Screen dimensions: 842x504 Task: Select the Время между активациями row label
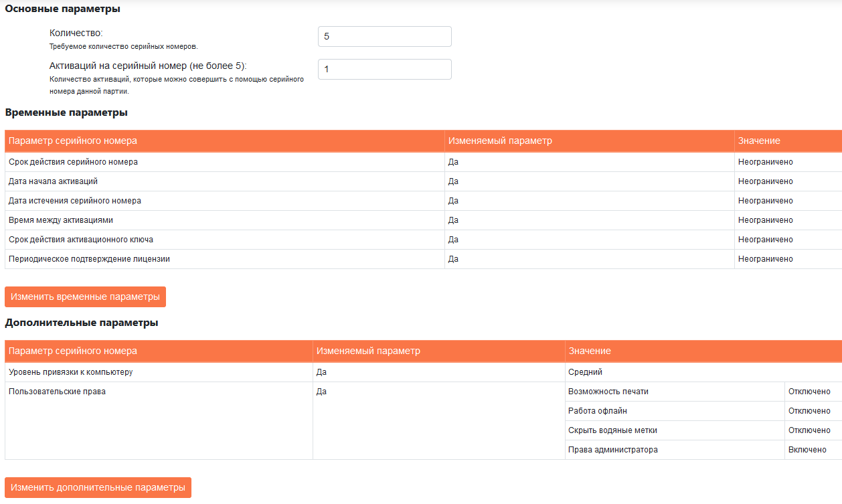coord(61,220)
